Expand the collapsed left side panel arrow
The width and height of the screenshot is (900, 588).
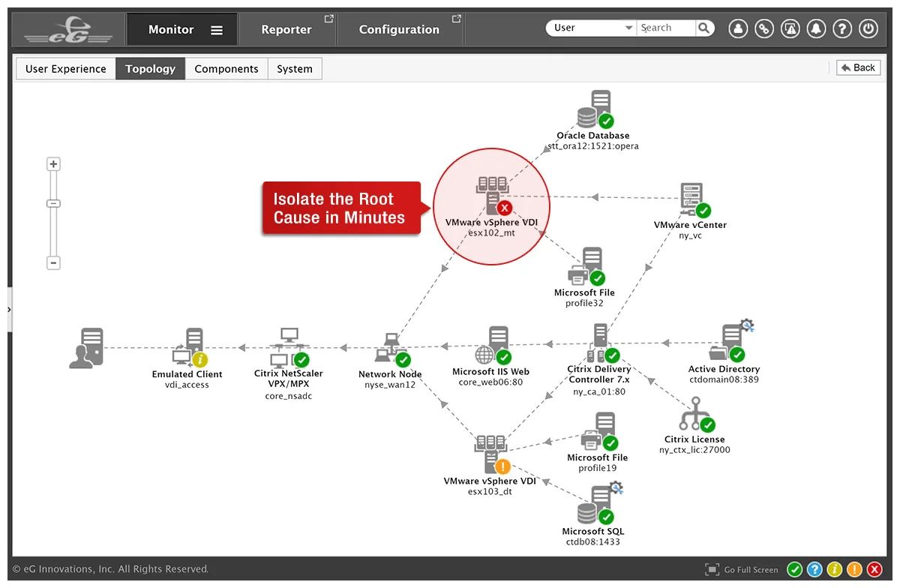coord(9,307)
